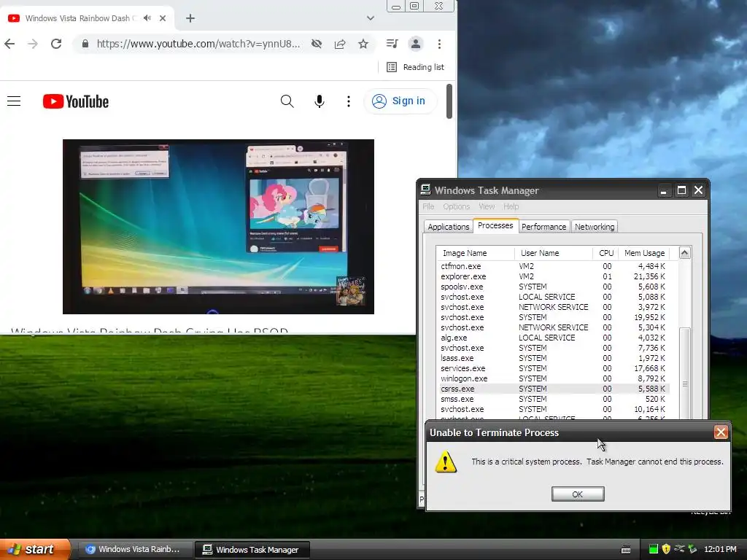Switch to the Applications tab

point(449,227)
